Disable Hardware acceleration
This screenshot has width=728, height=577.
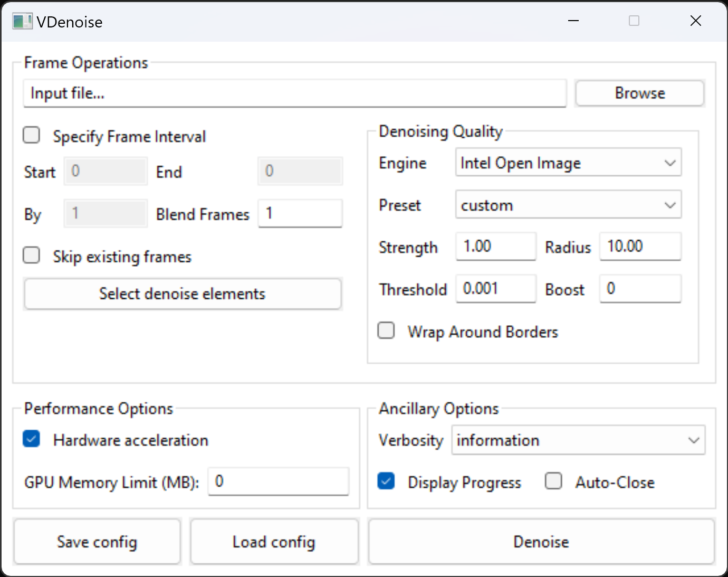coord(31,439)
